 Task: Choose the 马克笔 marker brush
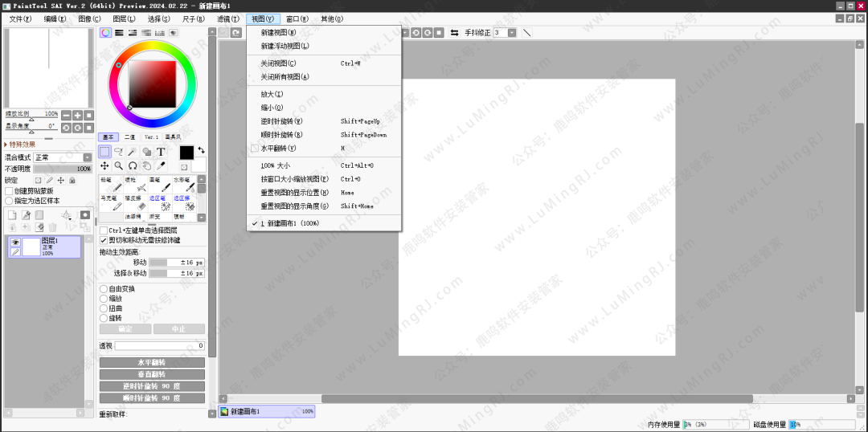(111, 202)
